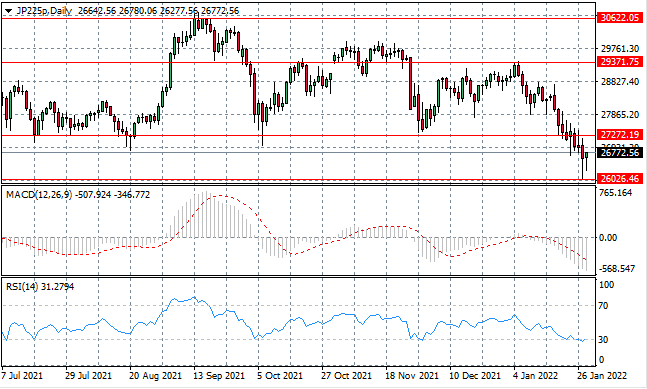This screenshot has width=647, height=389.
Task: Click the triangle beside JP225p,Daily title
Action: (8, 11)
